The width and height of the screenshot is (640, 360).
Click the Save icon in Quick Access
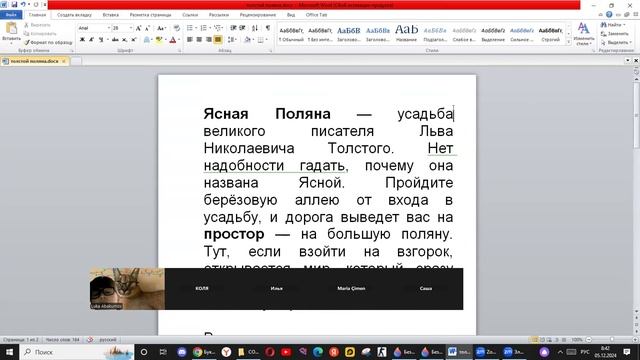click(x=14, y=4)
